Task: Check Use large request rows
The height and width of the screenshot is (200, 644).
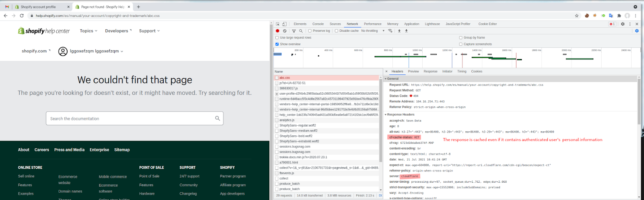Action: pyautogui.click(x=277, y=38)
